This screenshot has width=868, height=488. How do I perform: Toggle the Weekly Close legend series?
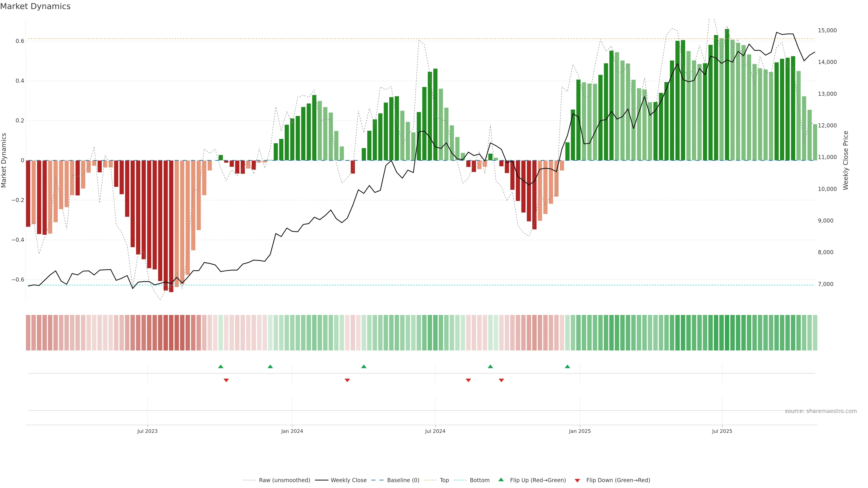[348, 480]
